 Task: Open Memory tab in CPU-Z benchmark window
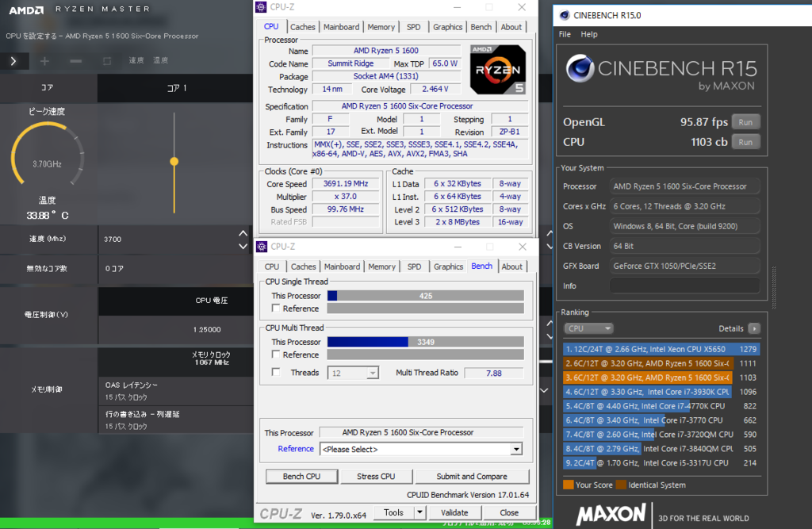click(x=381, y=266)
